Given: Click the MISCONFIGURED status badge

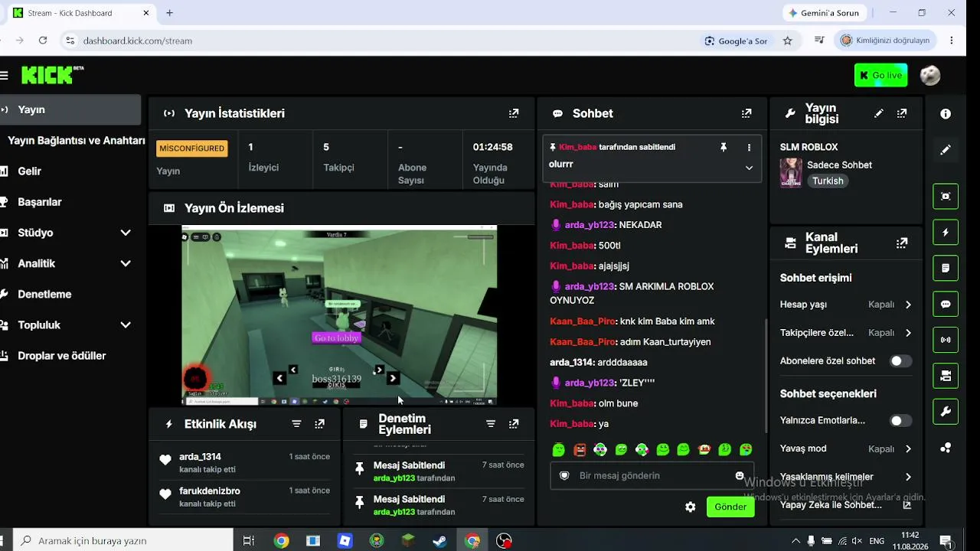Looking at the screenshot, I should 192,148.
